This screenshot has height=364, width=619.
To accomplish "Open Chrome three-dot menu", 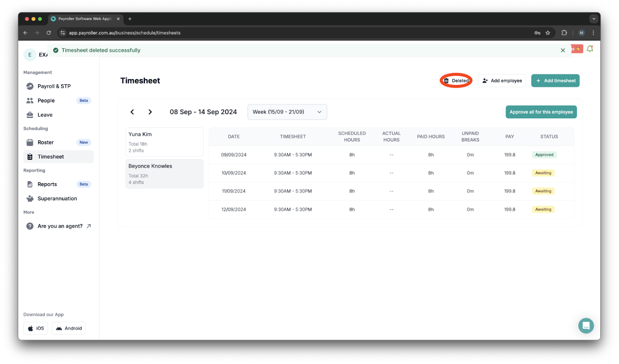I will 593,33.
